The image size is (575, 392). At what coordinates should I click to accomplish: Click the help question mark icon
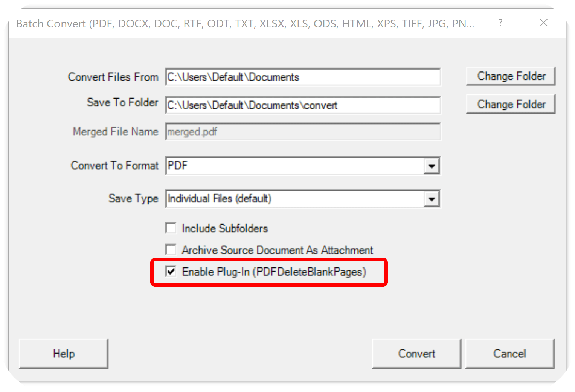click(x=500, y=23)
